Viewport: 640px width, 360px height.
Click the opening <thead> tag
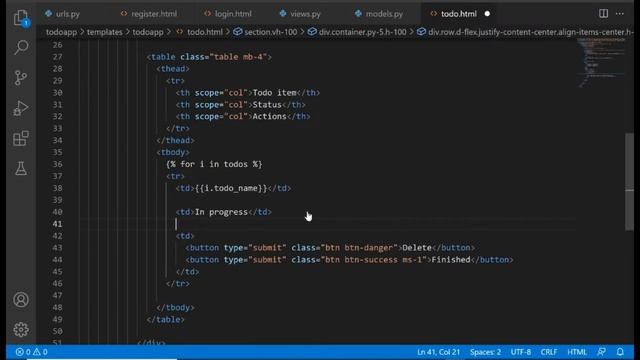tap(173, 69)
